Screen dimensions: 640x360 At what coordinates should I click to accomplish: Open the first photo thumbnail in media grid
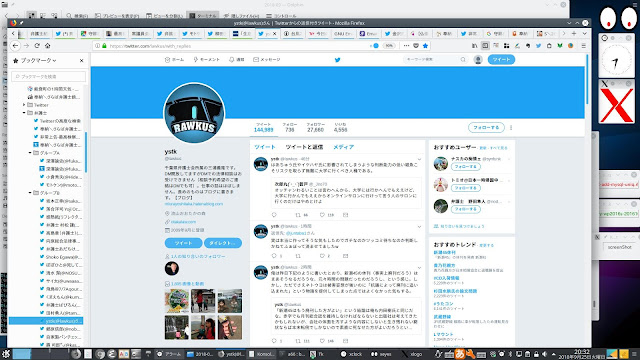(177, 301)
